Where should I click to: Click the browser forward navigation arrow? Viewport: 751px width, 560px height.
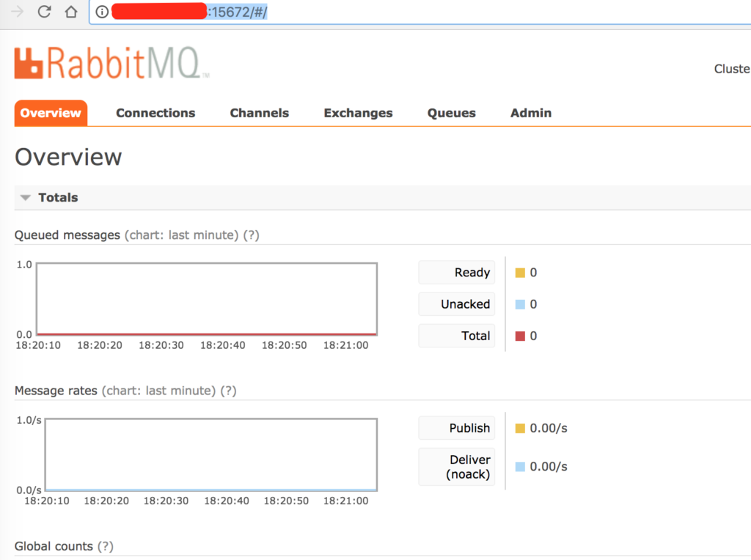[15, 12]
